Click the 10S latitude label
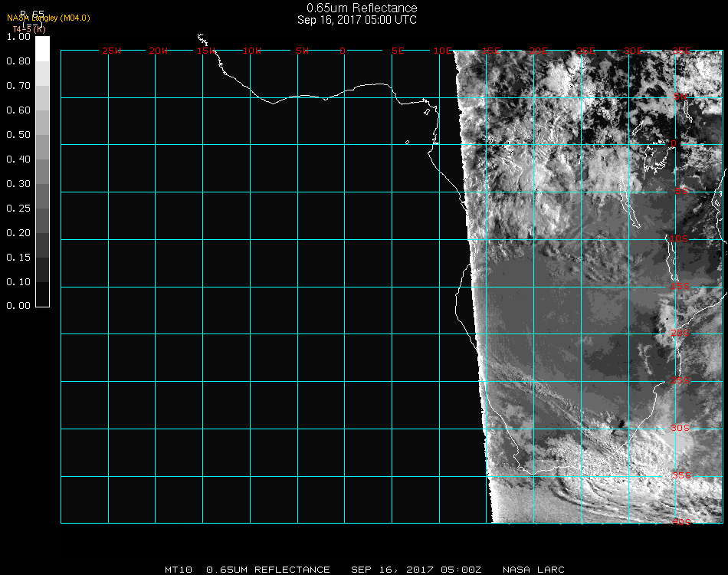Viewport: 728px width, 575px height. click(680, 239)
